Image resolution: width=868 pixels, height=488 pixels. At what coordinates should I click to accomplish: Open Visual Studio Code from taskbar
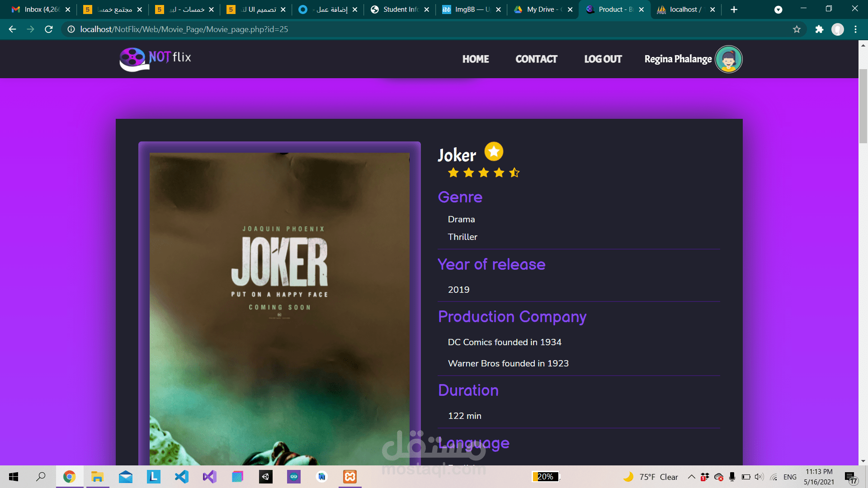click(x=181, y=477)
